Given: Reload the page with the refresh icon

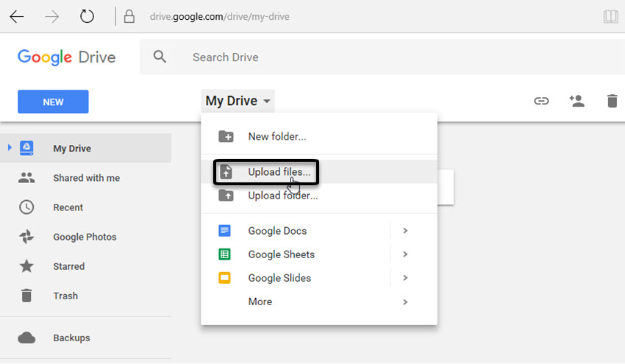Looking at the screenshot, I should (x=87, y=16).
